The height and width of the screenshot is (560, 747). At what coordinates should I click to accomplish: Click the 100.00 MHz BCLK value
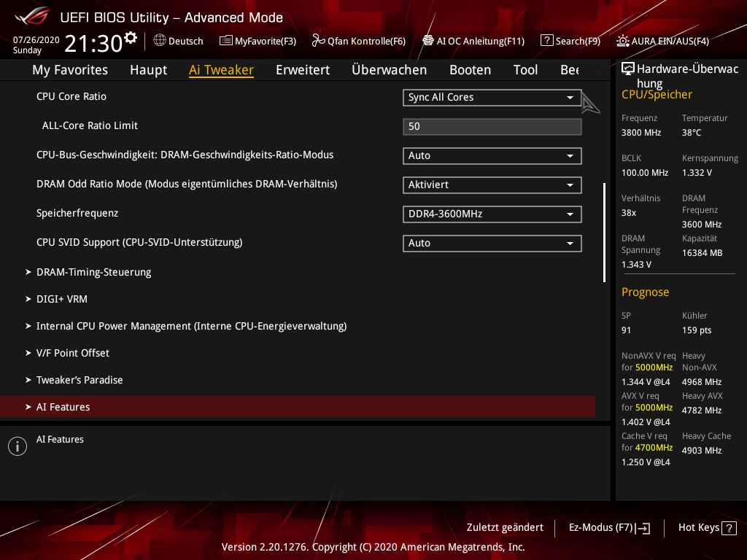pos(645,172)
